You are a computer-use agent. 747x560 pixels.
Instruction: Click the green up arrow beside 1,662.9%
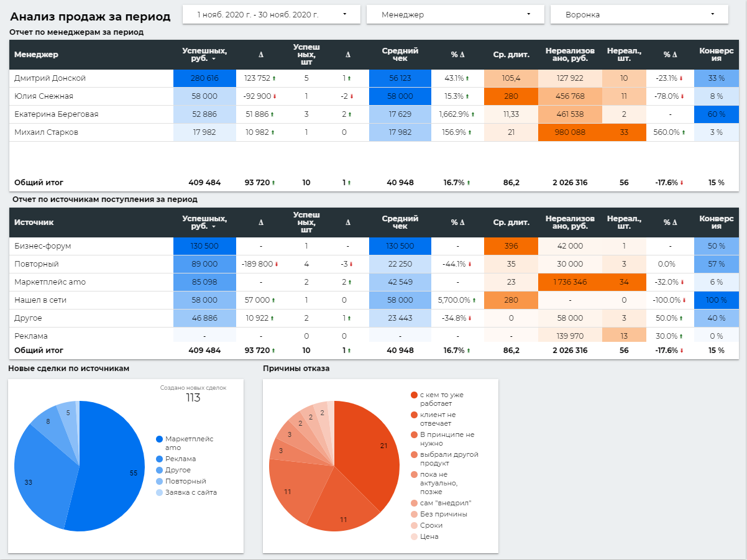point(472,114)
